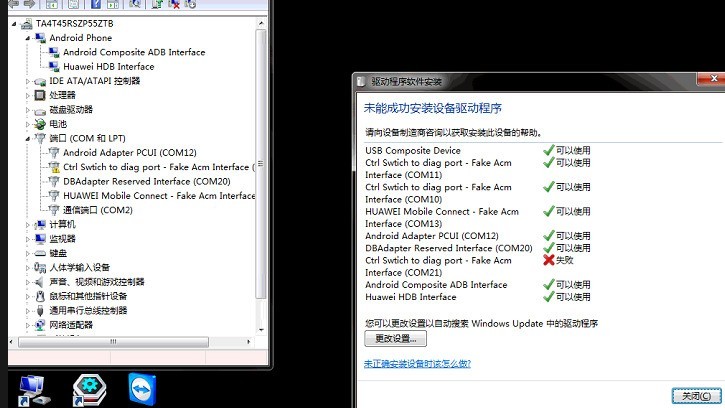725x408 pixels.
Task: Select the warning-marked Ctrl Swtich to diag port device
Action: (159, 167)
